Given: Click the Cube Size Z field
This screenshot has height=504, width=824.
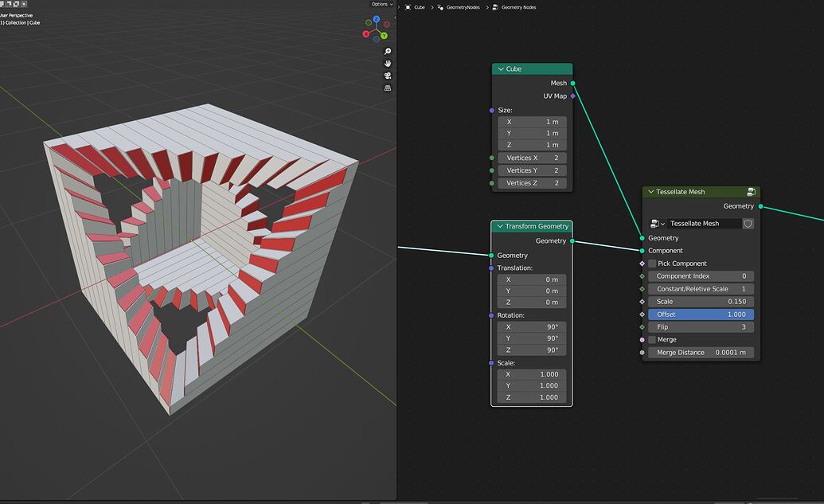Looking at the screenshot, I should 532,145.
